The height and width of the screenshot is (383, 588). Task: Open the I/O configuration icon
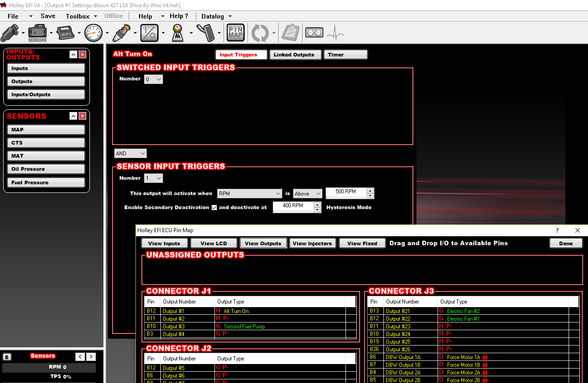click(x=149, y=33)
